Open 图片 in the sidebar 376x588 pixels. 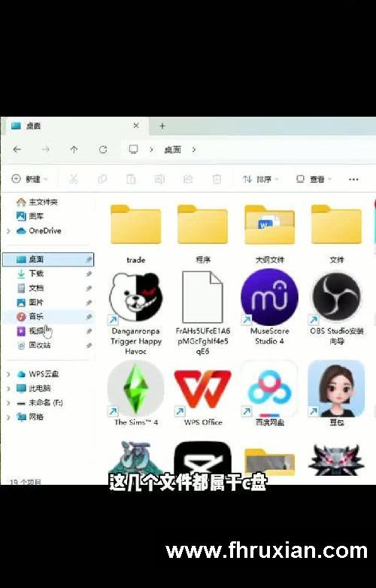(31, 302)
